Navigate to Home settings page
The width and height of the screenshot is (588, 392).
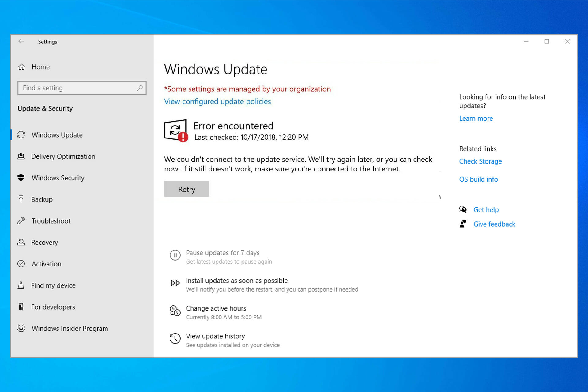tap(41, 66)
